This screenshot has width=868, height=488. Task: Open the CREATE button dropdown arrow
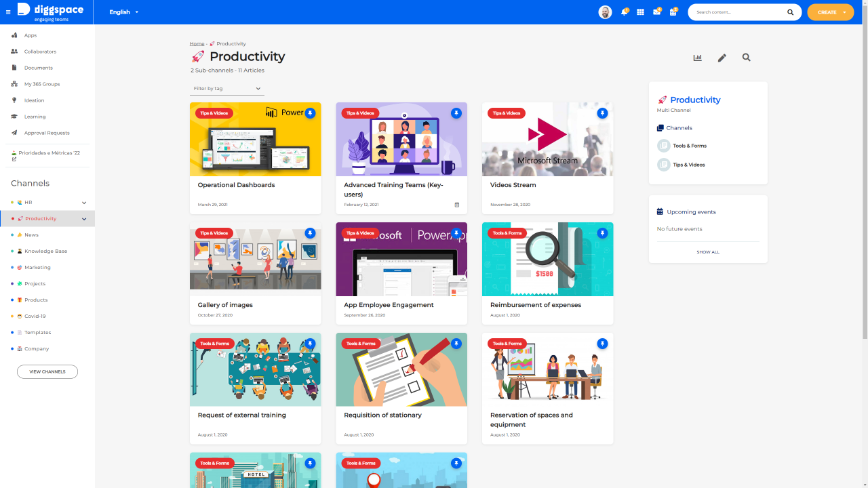pyautogui.click(x=844, y=12)
